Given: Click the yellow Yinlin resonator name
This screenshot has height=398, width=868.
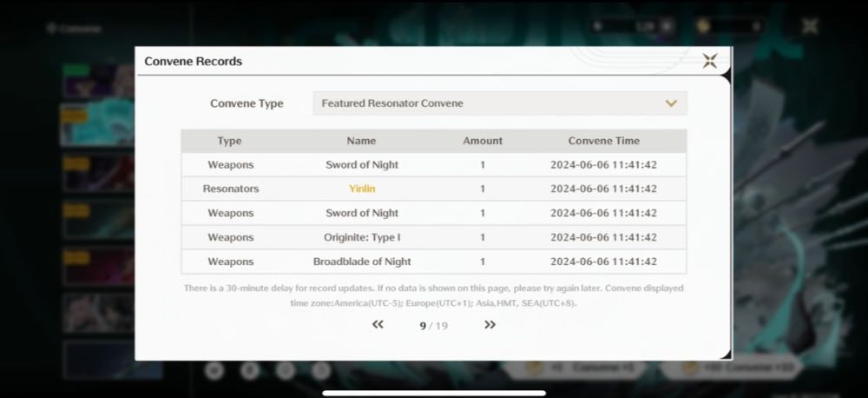Looking at the screenshot, I should (x=362, y=189).
